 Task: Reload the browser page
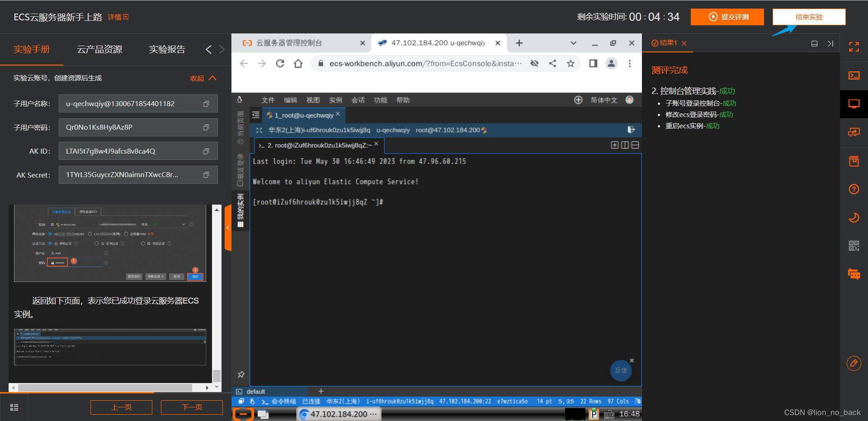(280, 64)
